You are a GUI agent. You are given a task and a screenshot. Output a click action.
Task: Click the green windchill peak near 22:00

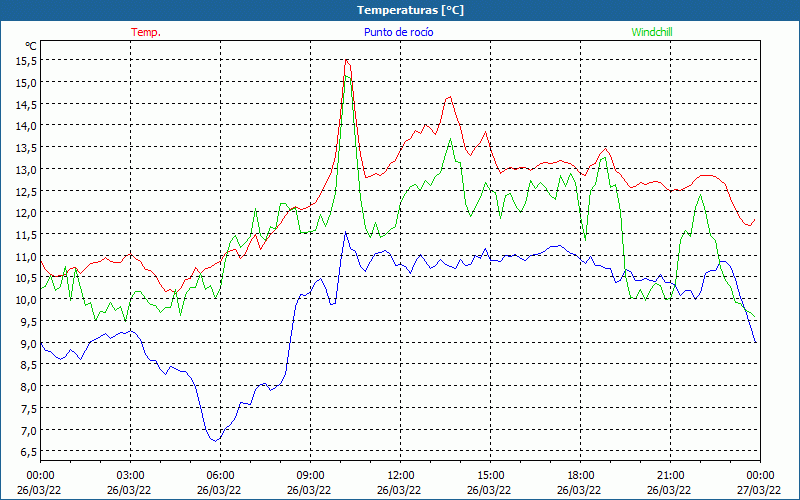pyautogui.click(x=701, y=195)
